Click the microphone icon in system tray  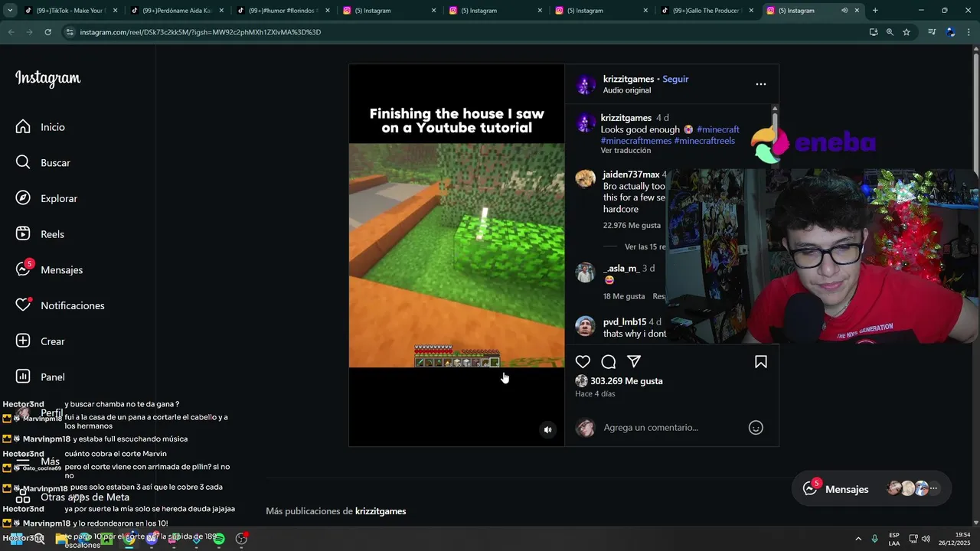[x=874, y=539]
